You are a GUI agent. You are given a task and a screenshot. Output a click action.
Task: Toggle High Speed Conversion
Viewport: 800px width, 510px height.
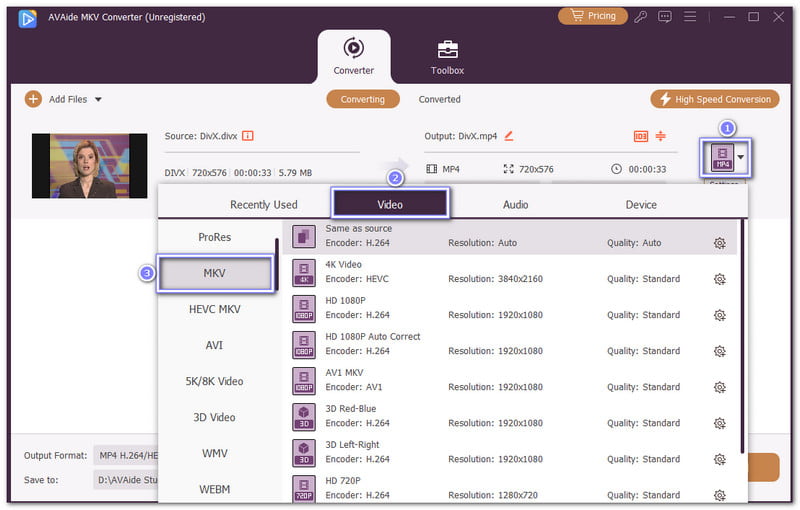point(715,99)
